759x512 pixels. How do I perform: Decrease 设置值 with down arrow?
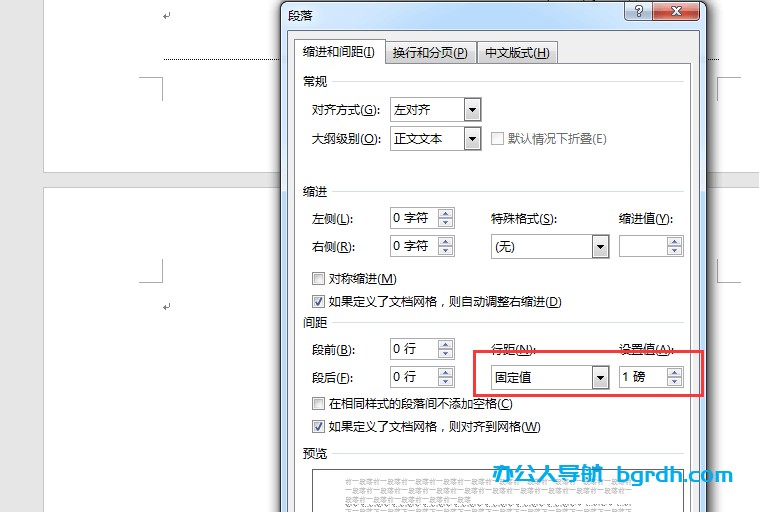674,382
